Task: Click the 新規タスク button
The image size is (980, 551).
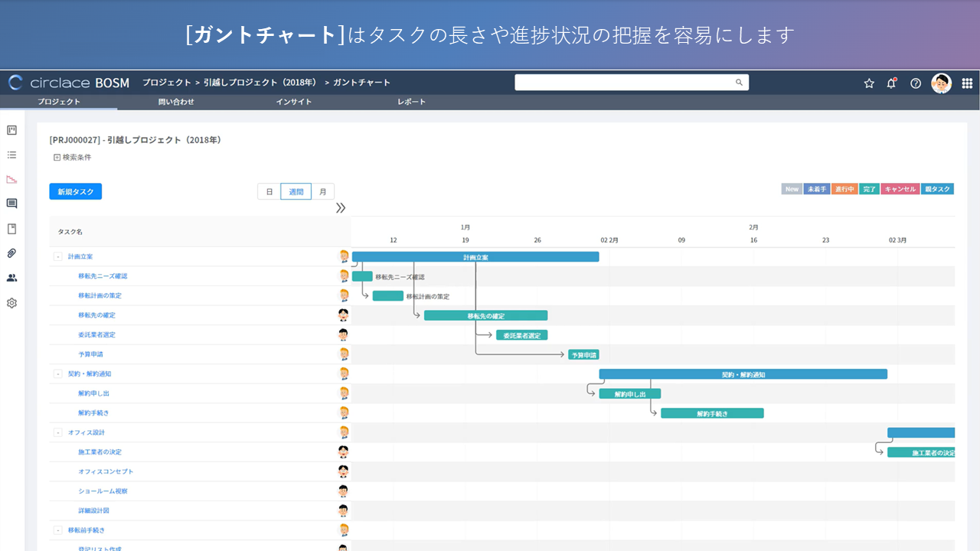Action: click(x=76, y=192)
